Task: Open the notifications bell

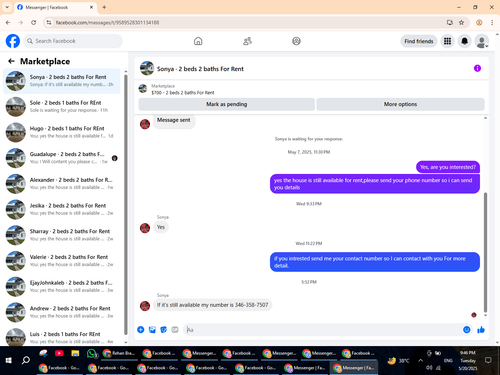Action: (464, 41)
